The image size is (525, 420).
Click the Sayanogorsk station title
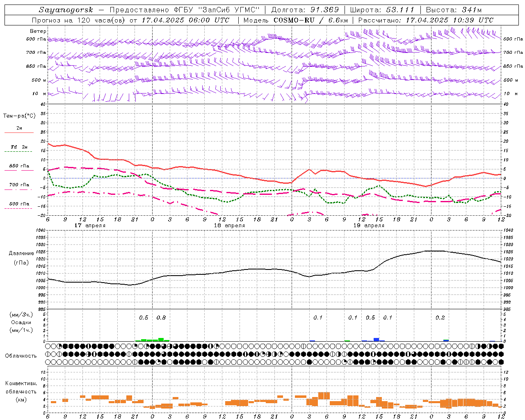point(66,10)
